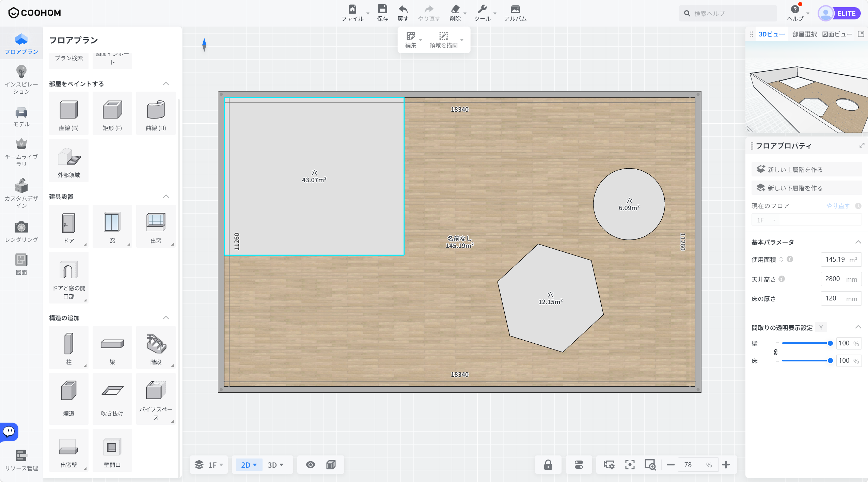Open the ヘルプ help menu

pos(795,13)
